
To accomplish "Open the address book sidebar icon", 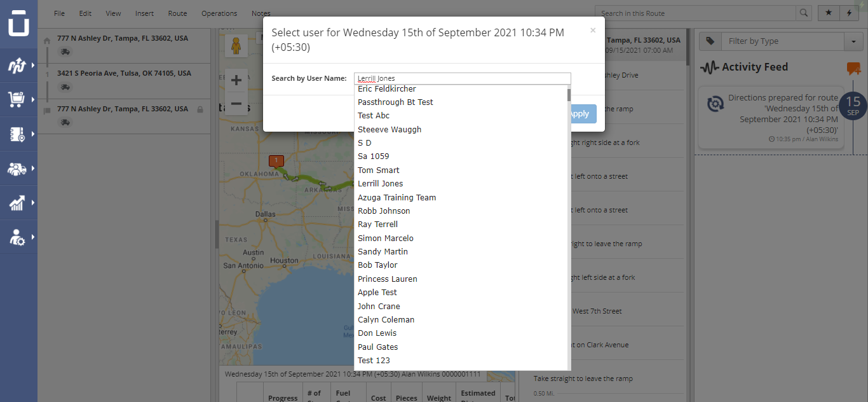I will click(x=16, y=134).
